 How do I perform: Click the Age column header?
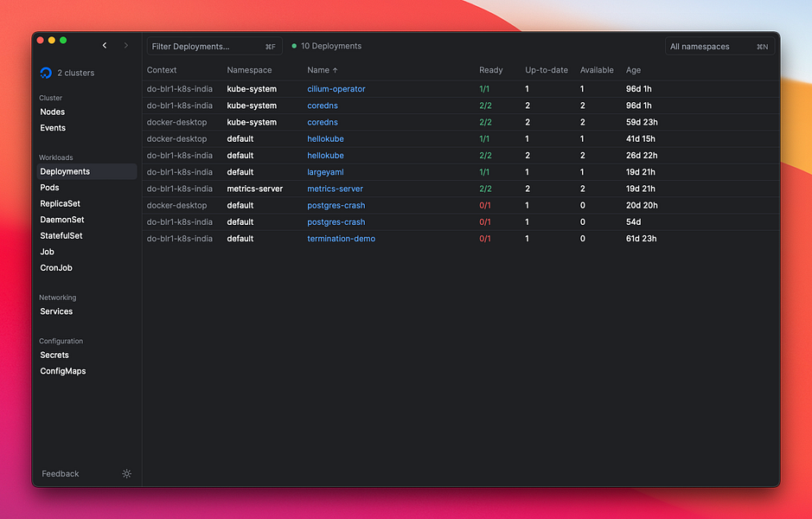pos(633,70)
